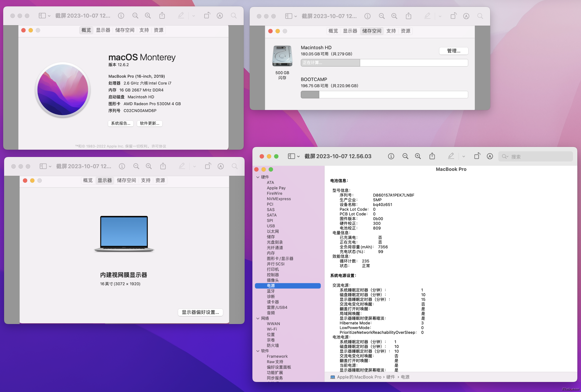Click the 管理... button for Macintosh HD
Screen dimensions: 581x392
click(453, 51)
